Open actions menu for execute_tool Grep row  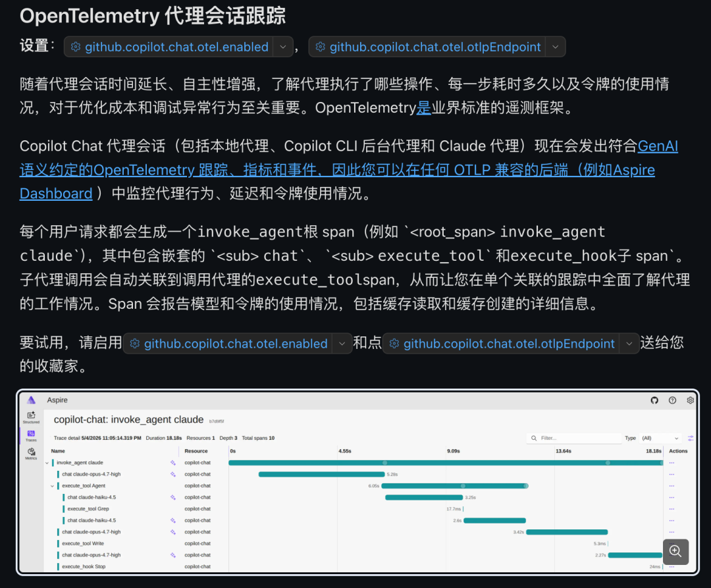tap(671, 509)
